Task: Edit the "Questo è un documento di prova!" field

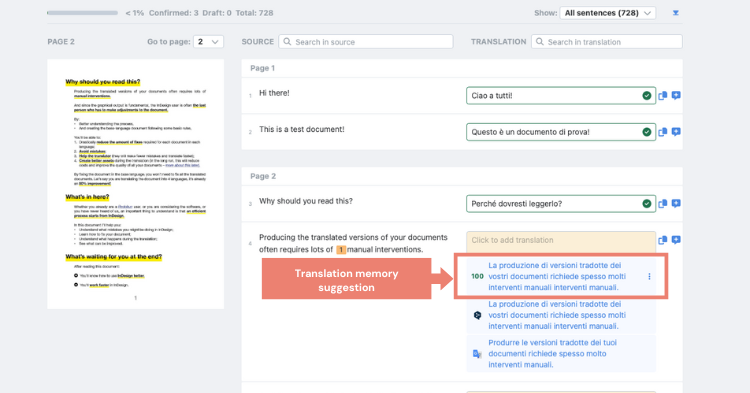Action: click(561, 132)
